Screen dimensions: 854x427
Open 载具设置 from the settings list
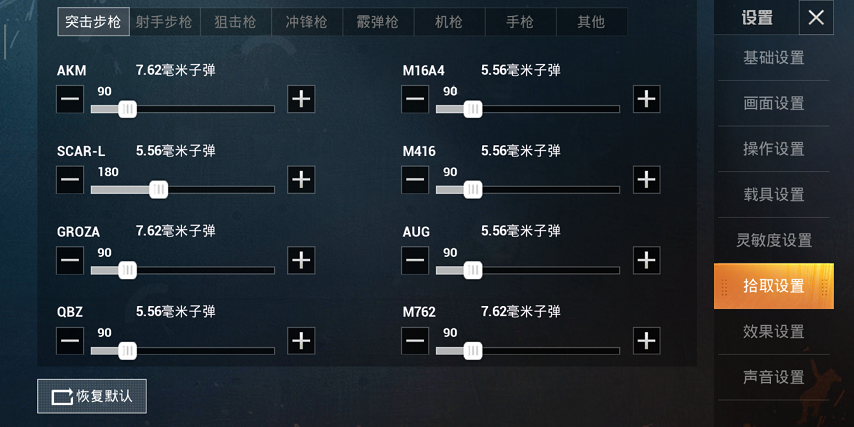pyautogui.click(x=773, y=194)
